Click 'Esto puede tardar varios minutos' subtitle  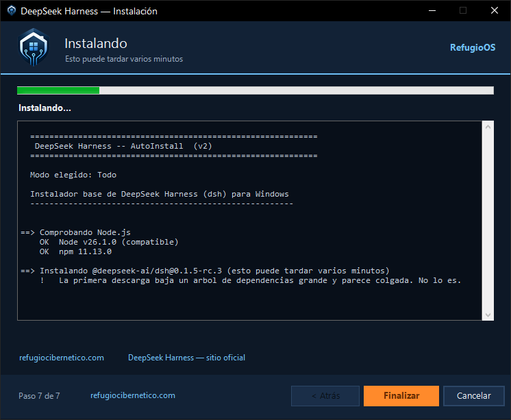click(x=124, y=59)
